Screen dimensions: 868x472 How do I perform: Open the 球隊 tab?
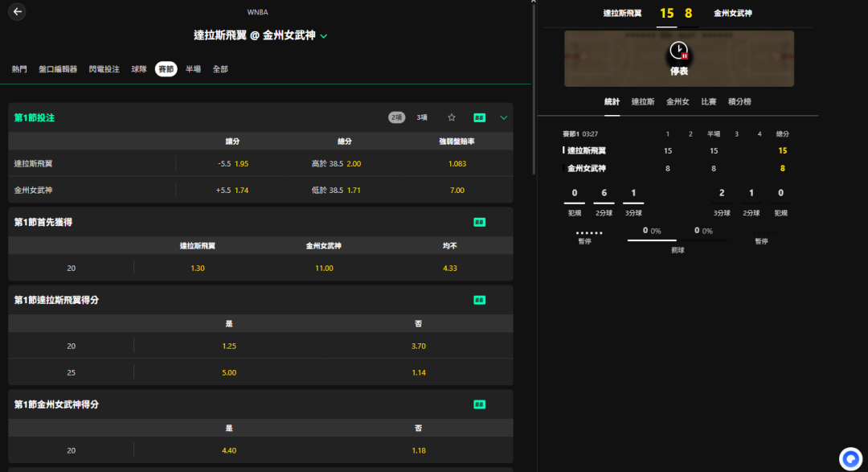[x=139, y=69]
